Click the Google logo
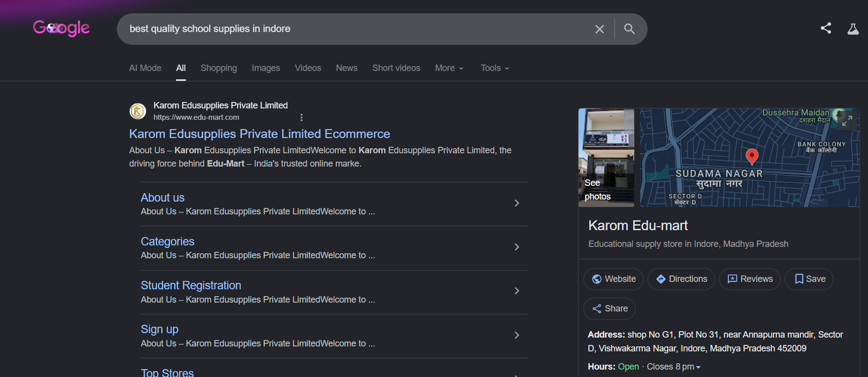The width and height of the screenshot is (868, 377). point(61,28)
